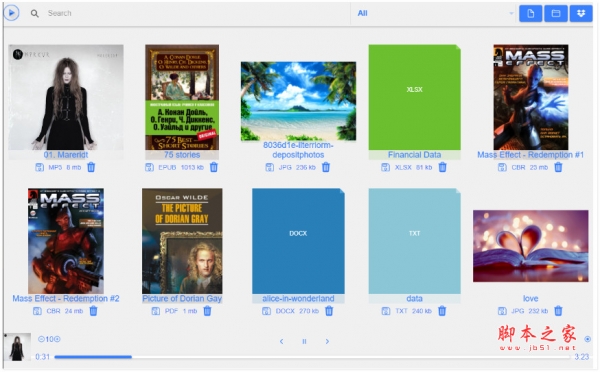Save the 236 kb depositphotos JPG
Image resolution: width=600 pixels, height=372 pixels.
[270, 167]
